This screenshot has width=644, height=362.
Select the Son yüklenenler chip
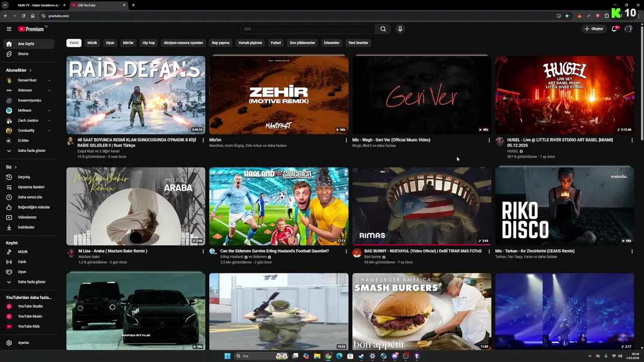302,43
